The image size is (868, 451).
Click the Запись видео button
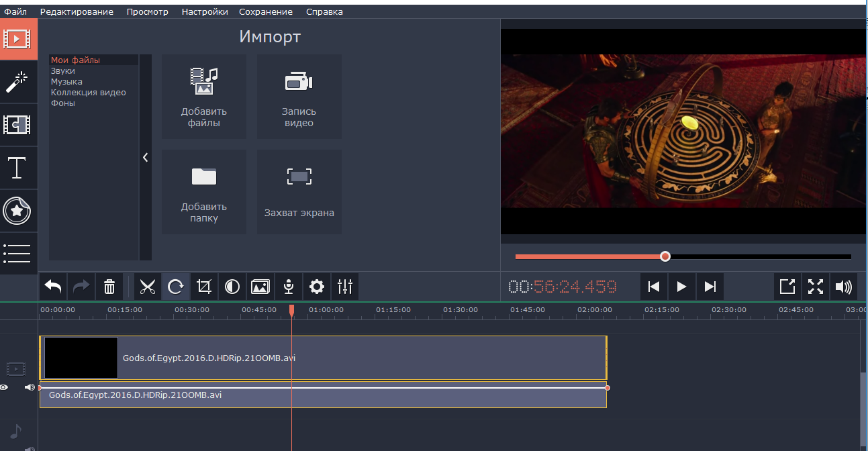click(x=299, y=97)
